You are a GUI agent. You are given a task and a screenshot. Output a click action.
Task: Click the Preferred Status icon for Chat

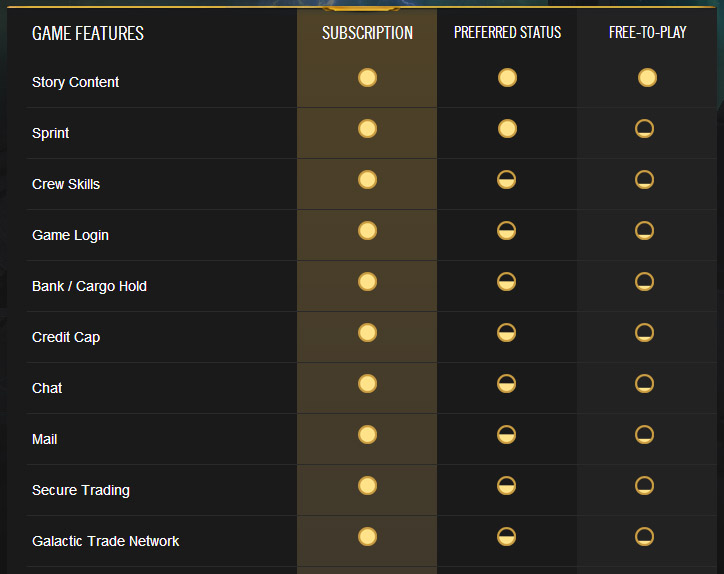pyautogui.click(x=507, y=384)
